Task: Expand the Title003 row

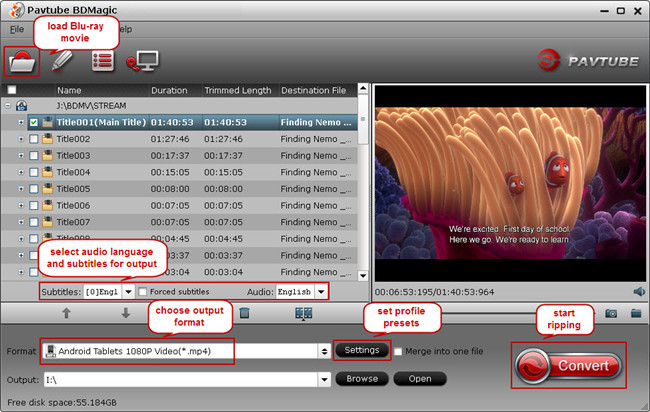Action: click(21, 155)
